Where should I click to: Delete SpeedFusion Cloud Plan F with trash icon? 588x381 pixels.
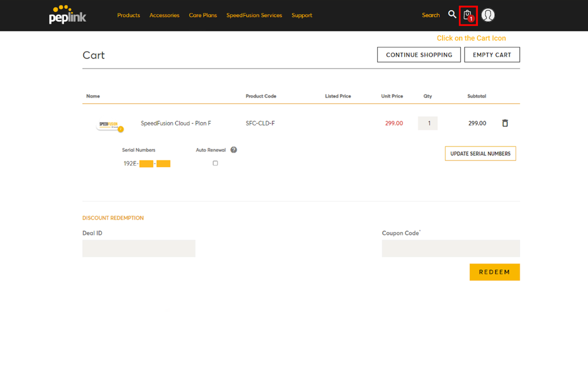click(x=505, y=123)
